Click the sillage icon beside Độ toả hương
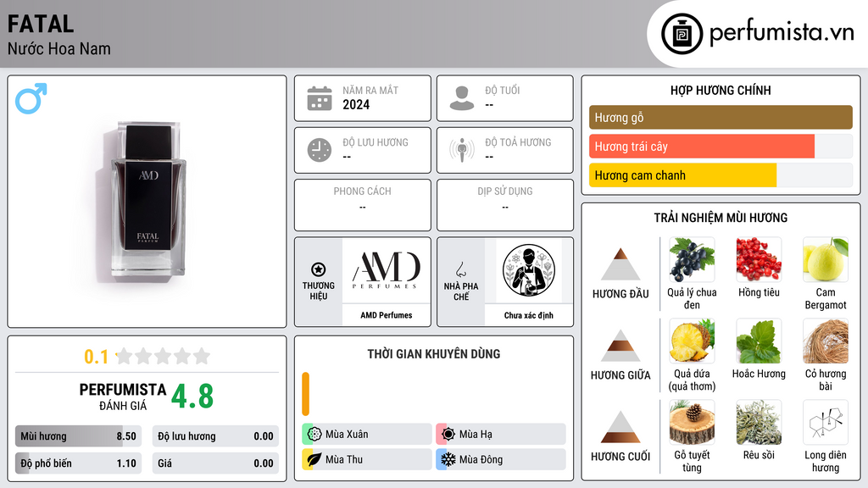 click(x=462, y=150)
